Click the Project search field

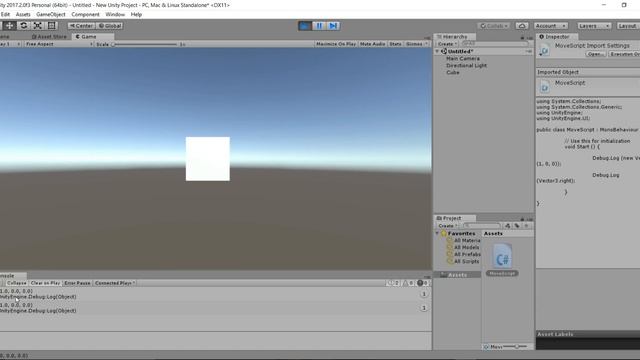coord(482,226)
